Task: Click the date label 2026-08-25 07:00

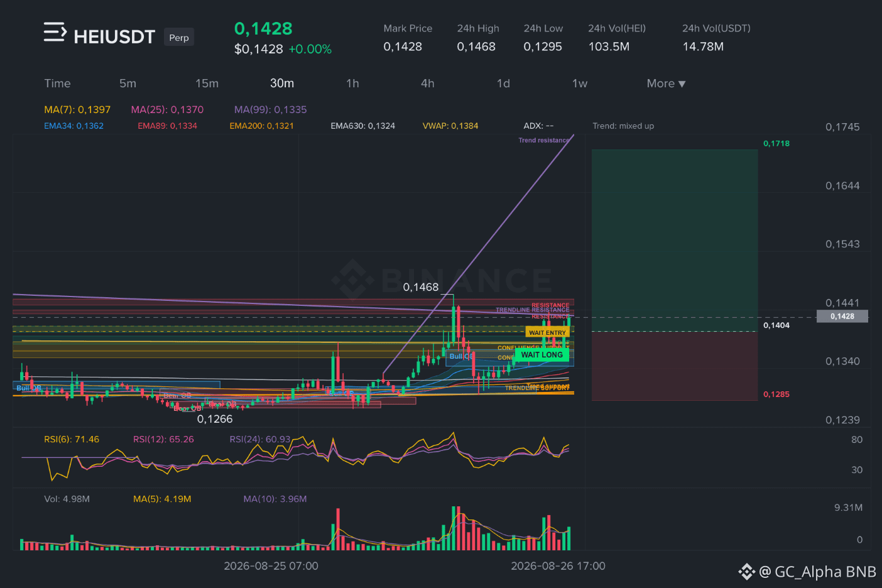Action: point(271,566)
